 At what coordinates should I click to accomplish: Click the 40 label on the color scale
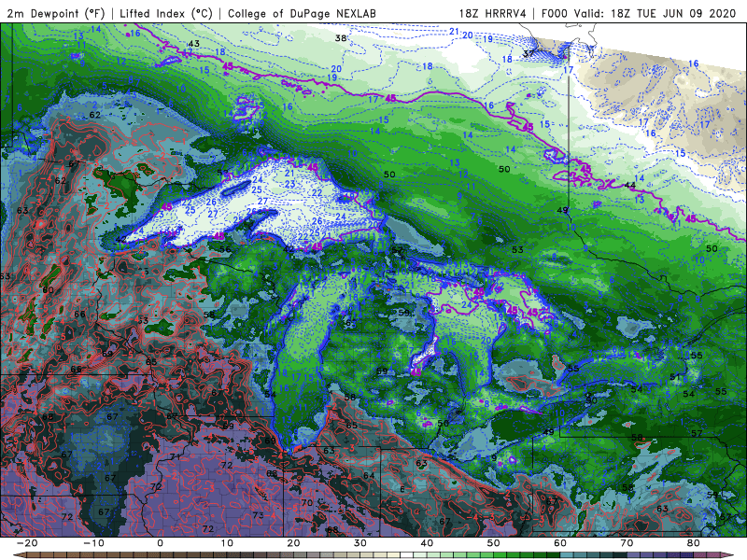[427, 543]
